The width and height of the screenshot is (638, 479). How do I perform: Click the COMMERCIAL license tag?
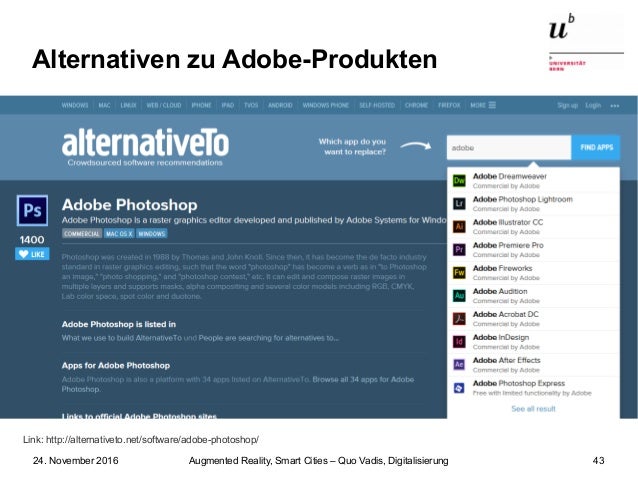pyautogui.click(x=82, y=234)
